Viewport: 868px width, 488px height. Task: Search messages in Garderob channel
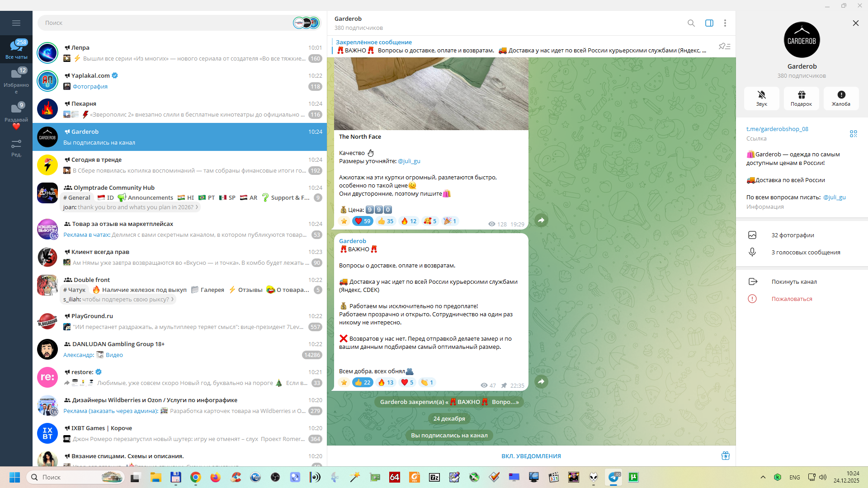[691, 23]
